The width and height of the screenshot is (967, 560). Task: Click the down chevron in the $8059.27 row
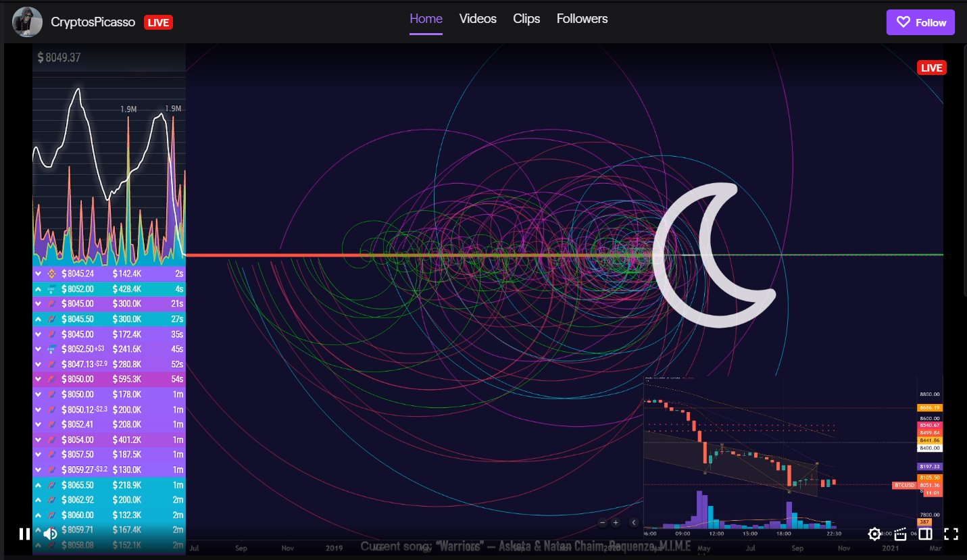(39, 469)
